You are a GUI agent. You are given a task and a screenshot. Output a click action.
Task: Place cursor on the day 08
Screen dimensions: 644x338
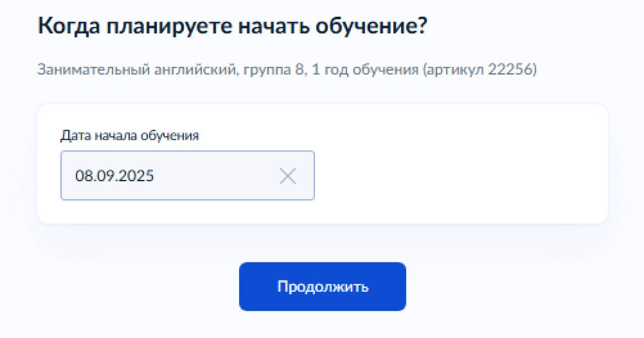coord(83,176)
